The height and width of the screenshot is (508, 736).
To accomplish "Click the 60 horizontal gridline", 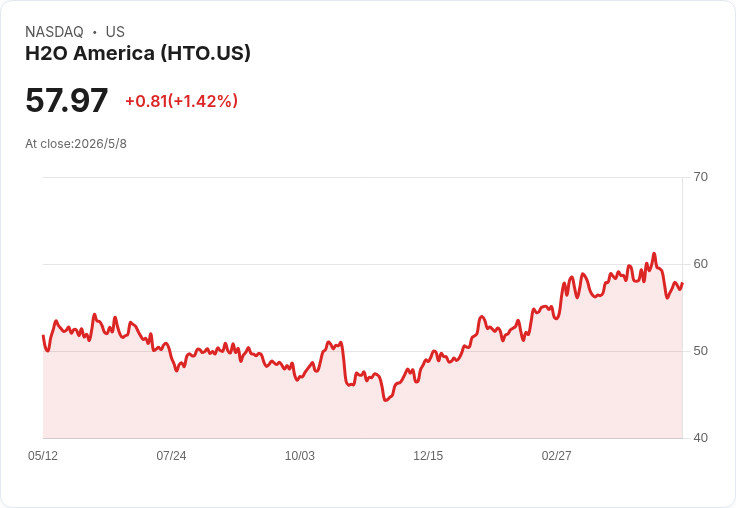I will coord(363,264).
